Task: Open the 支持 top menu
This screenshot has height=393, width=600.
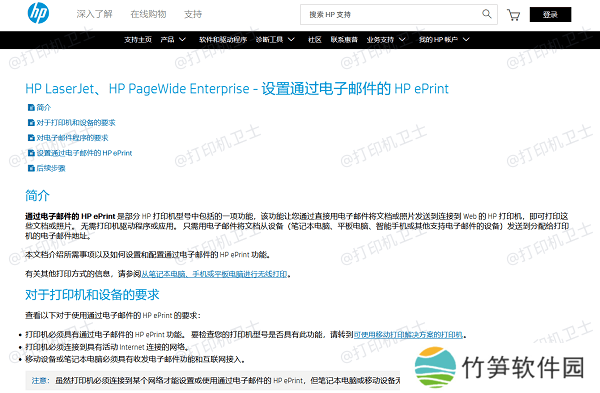Action: pos(193,14)
